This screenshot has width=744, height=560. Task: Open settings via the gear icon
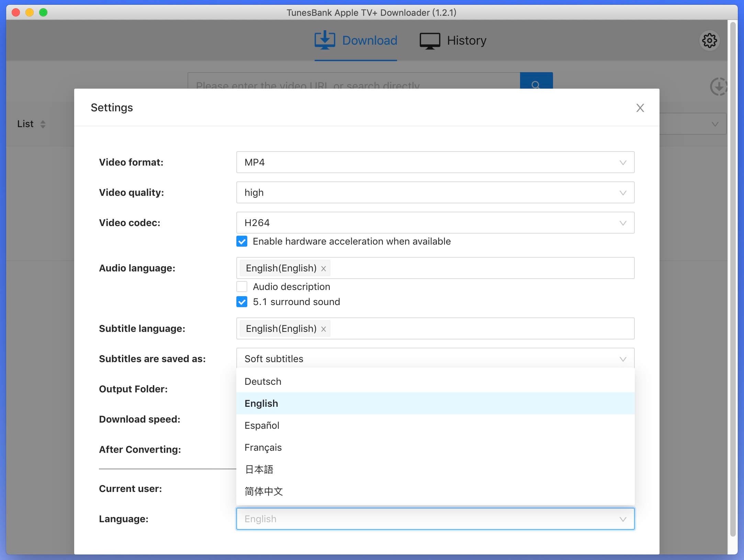[709, 41]
